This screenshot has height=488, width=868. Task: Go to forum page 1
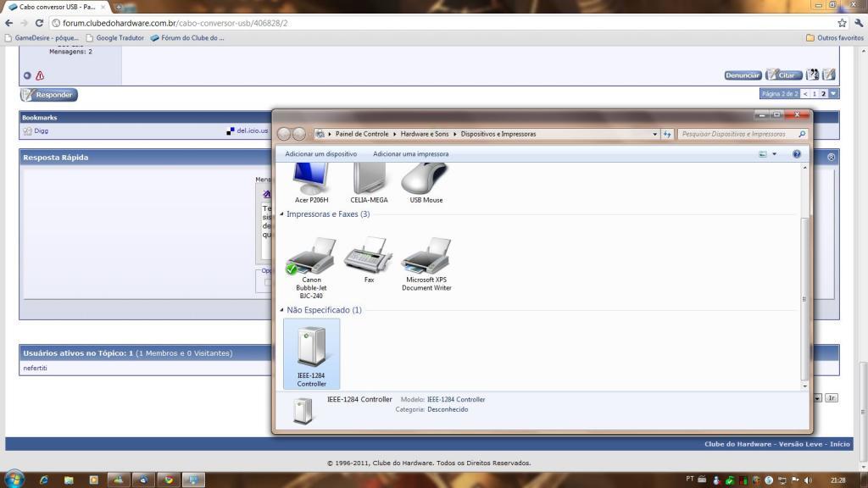815,93
